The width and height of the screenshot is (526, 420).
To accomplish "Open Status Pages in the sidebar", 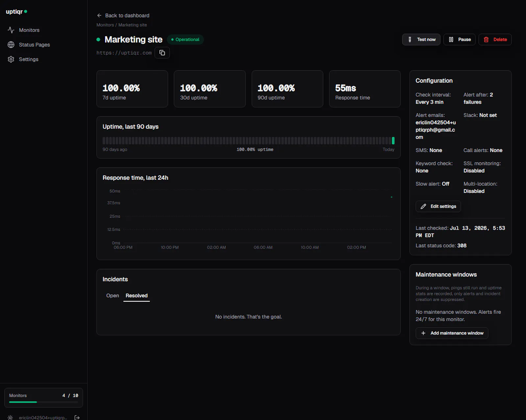I will tap(34, 45).
